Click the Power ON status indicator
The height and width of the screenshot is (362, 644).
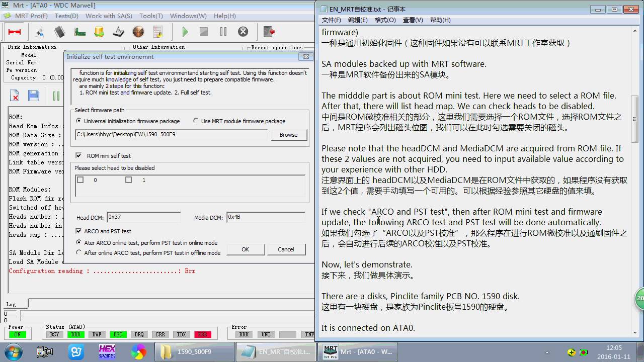pos(17,334)
